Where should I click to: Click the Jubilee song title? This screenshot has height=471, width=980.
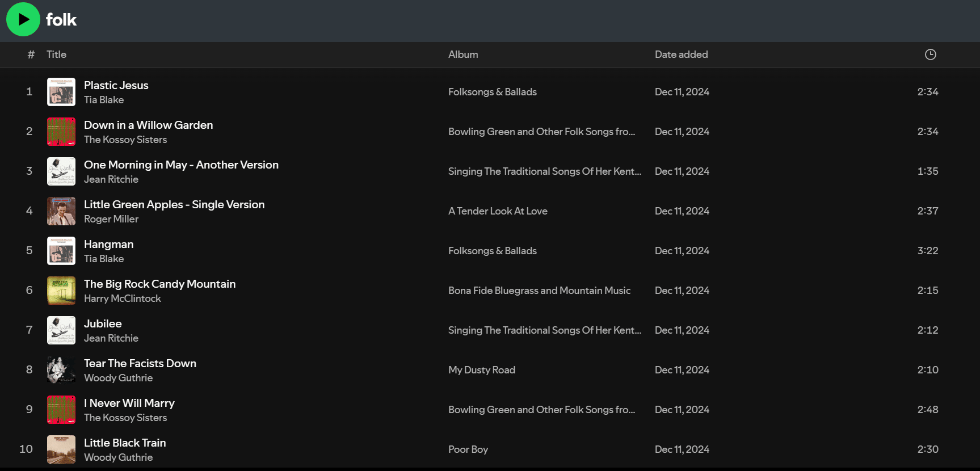(x=103, y=323)
